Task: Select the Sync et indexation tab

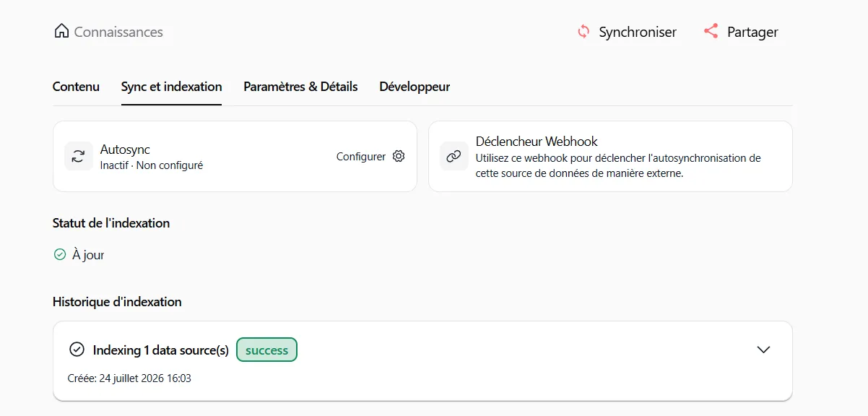Action: pyautogui.click(x=171, y=87)
